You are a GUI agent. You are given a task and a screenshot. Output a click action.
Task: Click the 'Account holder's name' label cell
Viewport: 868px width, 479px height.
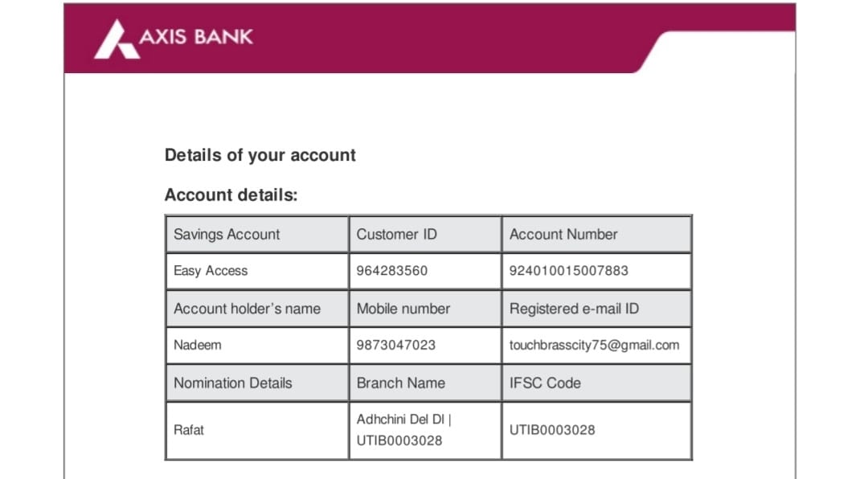click(x=247, y=309)
